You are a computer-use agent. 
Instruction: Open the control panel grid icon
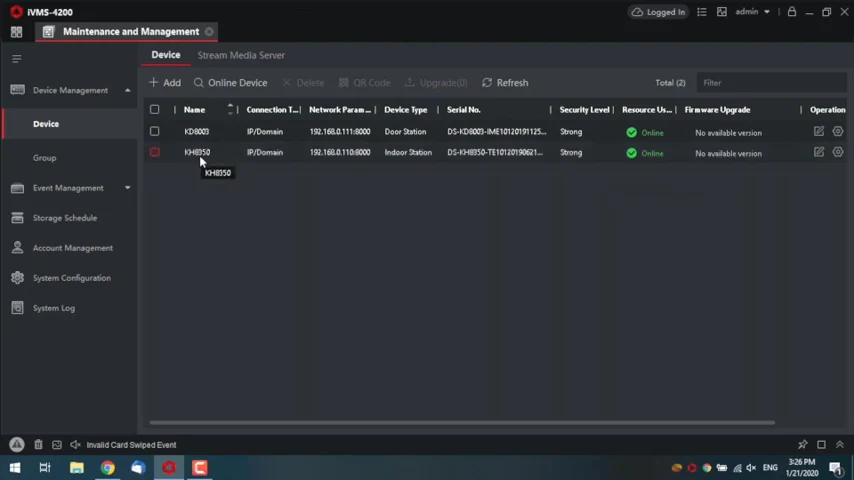coord(16,32)
